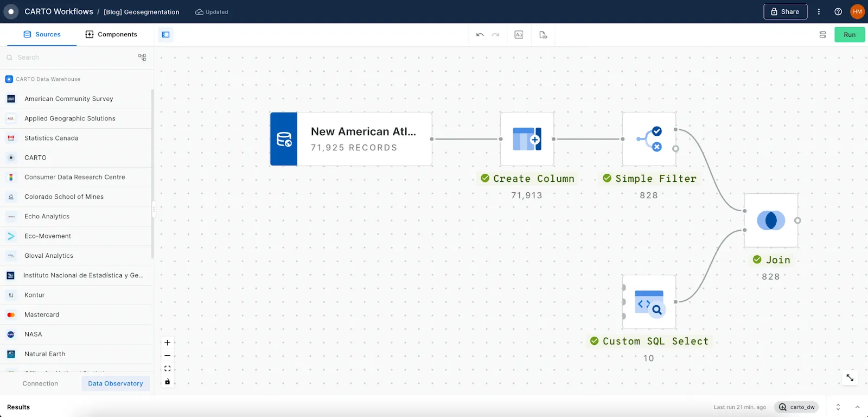Click the undo arrow in toolbar
The height and width of the screenshot is (417, 868).
pos(480,35)
